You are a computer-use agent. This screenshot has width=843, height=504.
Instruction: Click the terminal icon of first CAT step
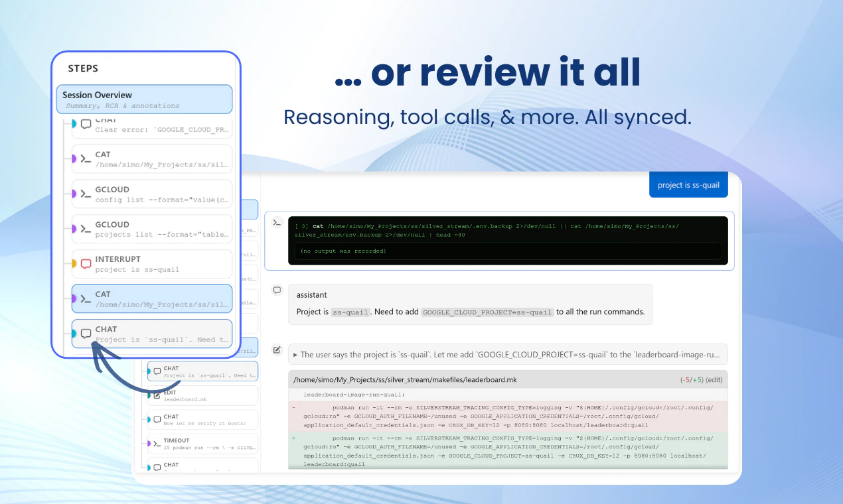point(86,159)
